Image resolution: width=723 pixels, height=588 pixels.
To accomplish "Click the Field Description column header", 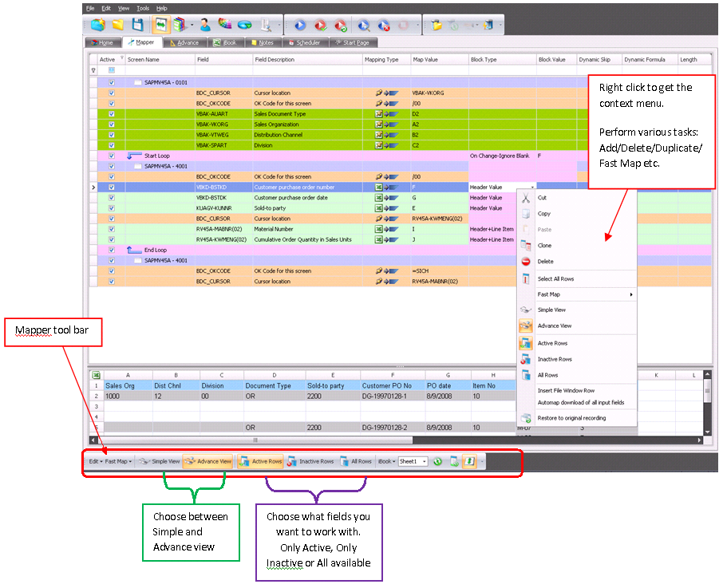I will 274,60.
